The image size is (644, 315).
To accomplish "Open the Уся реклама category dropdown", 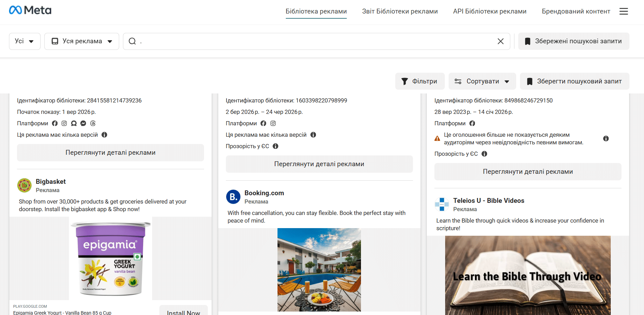I will click(82, 42).
